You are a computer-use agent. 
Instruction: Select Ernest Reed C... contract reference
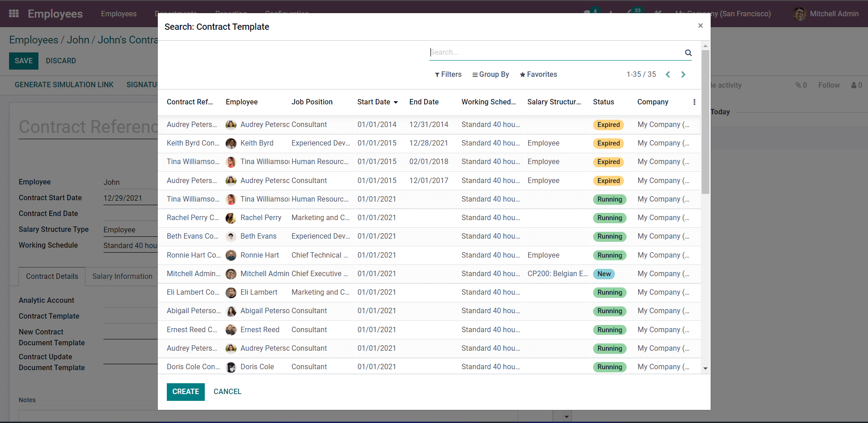click(x=192, y=330)
